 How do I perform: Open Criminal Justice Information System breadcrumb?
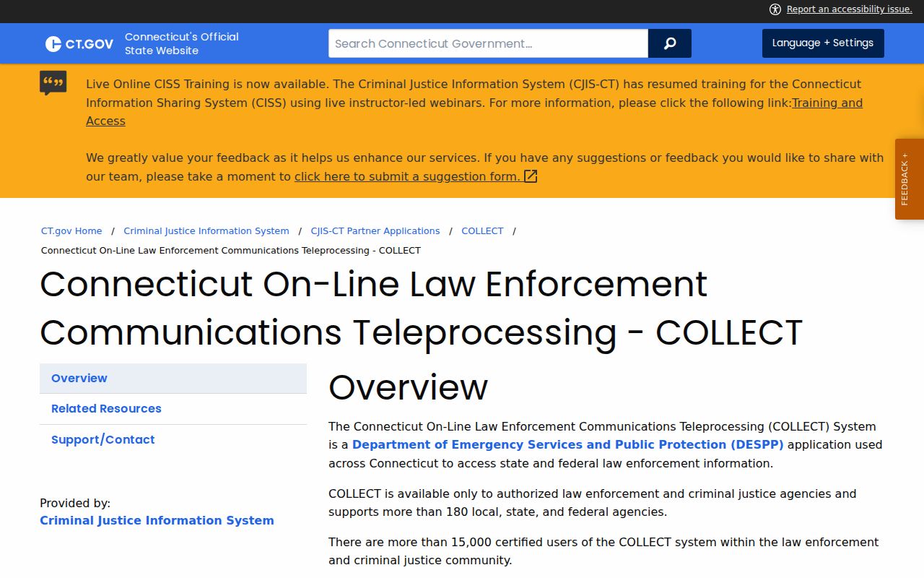click(x=206, y=231)
